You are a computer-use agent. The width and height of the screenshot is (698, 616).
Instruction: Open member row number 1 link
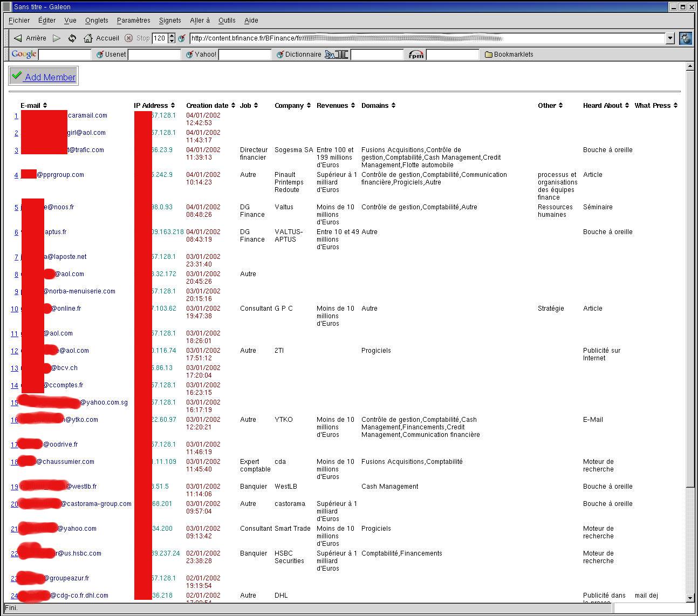pos(16,116)
